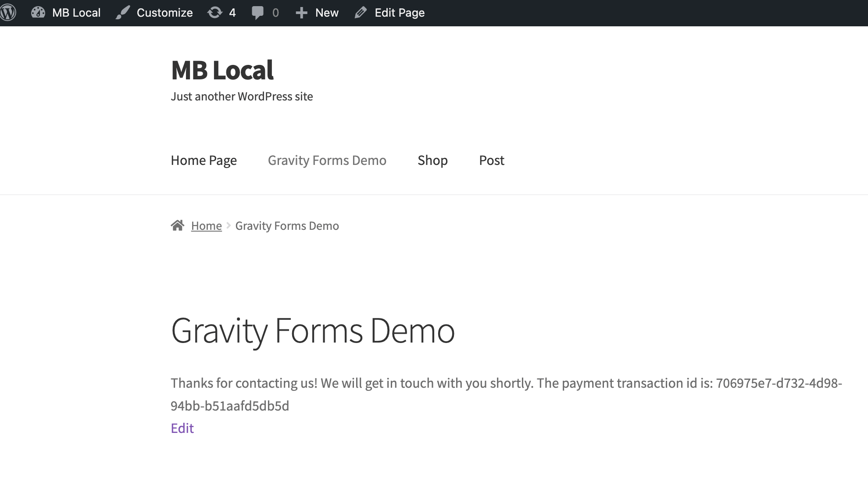
Task: Click the purple Edit link
Action: click(182, 428)
